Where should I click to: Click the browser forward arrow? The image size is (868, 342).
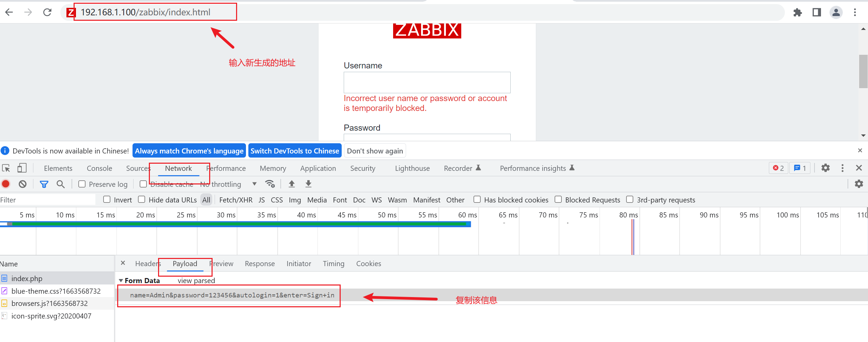28,13
